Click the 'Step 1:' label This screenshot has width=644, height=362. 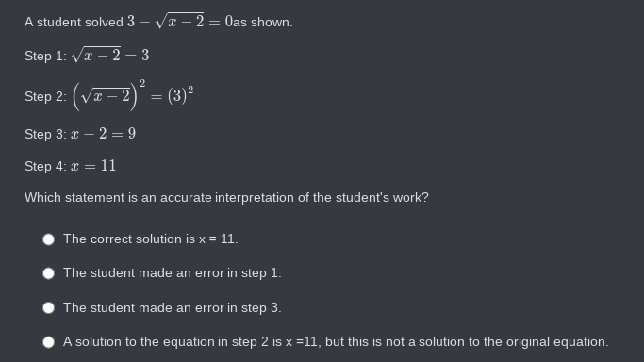click(45, 56)
